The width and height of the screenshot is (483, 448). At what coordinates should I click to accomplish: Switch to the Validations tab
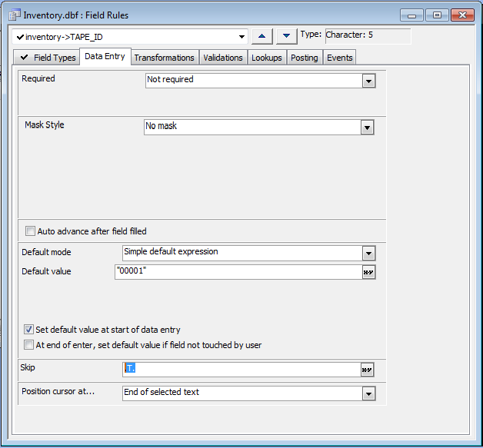[x=223, y=58]
